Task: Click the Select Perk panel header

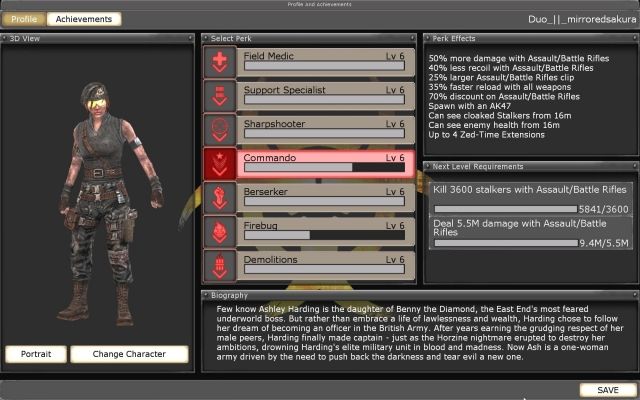Action: click(x=309, y=38)
